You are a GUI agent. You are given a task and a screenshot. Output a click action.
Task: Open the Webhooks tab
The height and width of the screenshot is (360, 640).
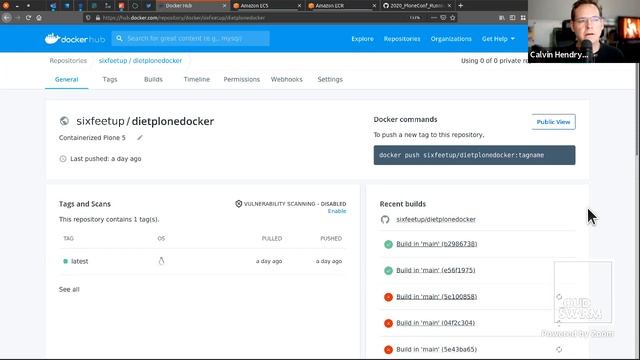tap(287, 79)
